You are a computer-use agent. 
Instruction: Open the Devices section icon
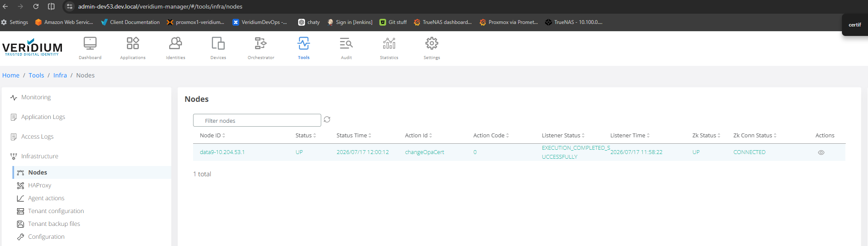[x=218, y=44]
